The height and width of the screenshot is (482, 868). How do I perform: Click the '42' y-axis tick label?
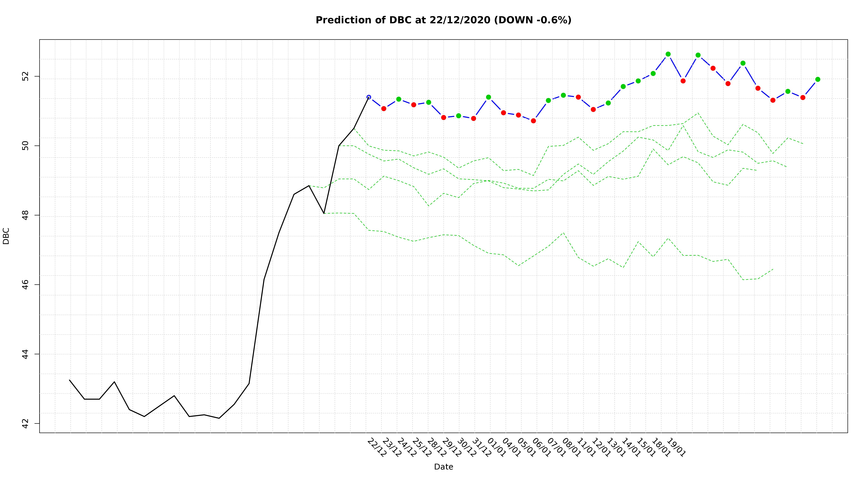coord(26,423)
